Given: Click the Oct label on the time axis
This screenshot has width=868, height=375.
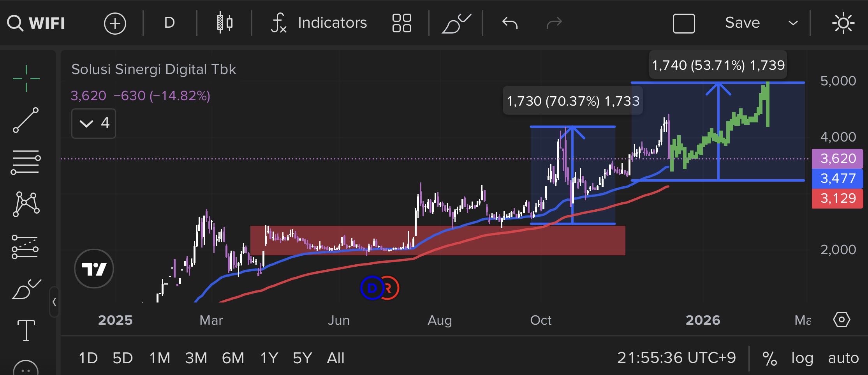Looking at the screenshot, I should tap(541, 320).
